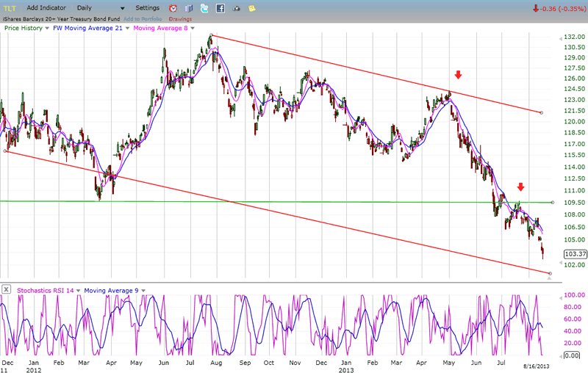This screenshot has height=373, width=588.
Task: Click the camera snapshot icon
Action: (237, 8)
